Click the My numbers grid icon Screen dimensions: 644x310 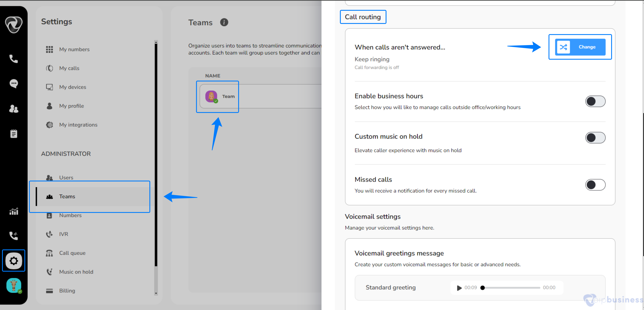49,49
